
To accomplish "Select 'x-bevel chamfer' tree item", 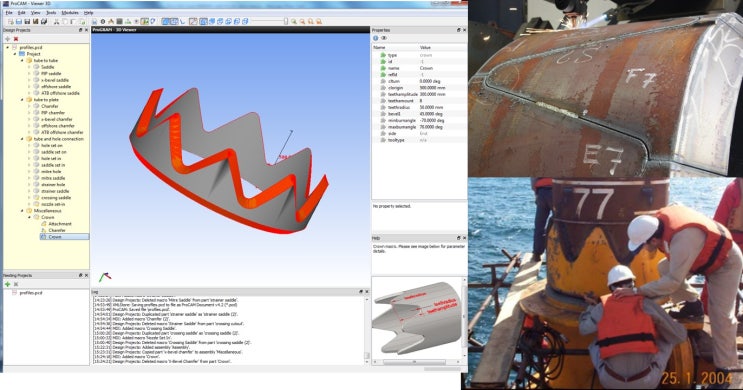I will [57, 119].
